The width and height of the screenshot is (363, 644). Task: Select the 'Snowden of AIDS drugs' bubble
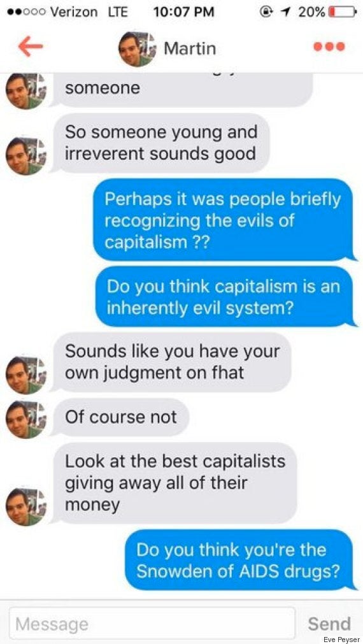239,561
